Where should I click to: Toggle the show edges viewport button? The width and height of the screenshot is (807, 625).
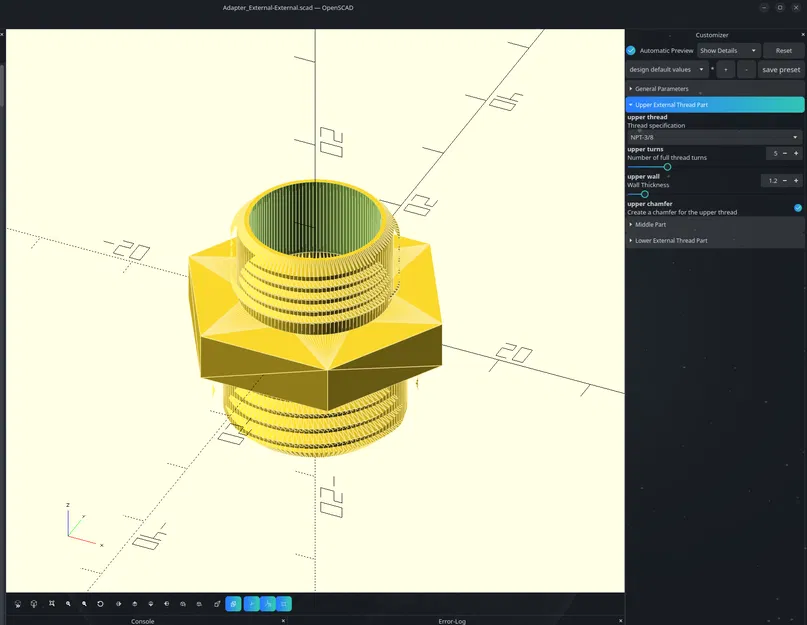[x=234, y=604]
